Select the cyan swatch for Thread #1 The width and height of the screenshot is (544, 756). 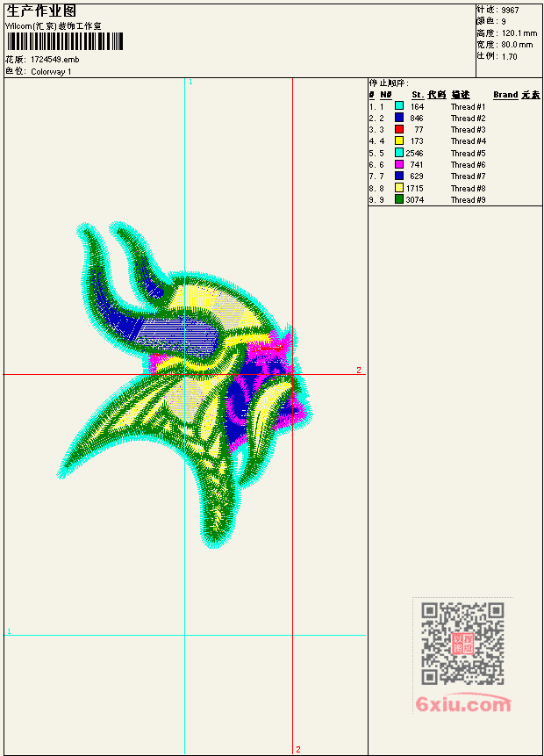coord(399,105)
